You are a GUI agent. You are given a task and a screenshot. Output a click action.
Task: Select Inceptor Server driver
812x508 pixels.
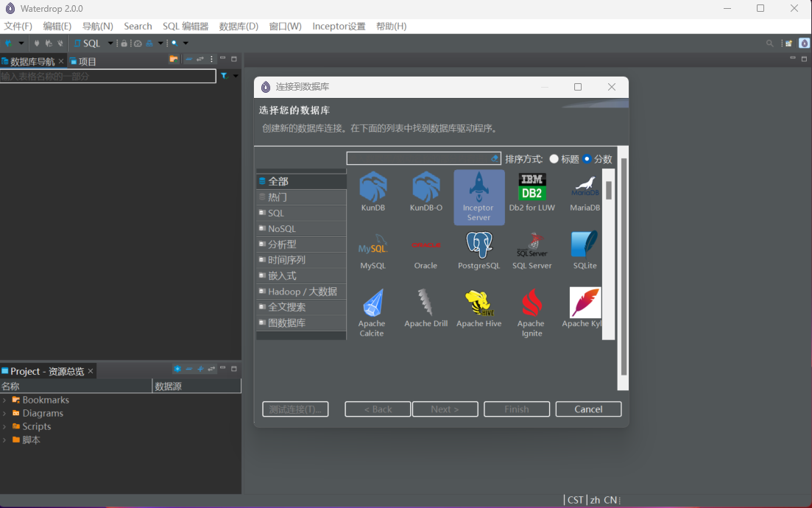point(479,197)
